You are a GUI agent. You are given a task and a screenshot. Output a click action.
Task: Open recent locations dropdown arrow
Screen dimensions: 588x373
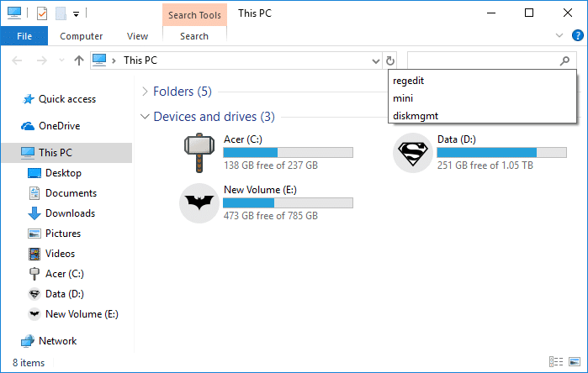tap(62, 60)
